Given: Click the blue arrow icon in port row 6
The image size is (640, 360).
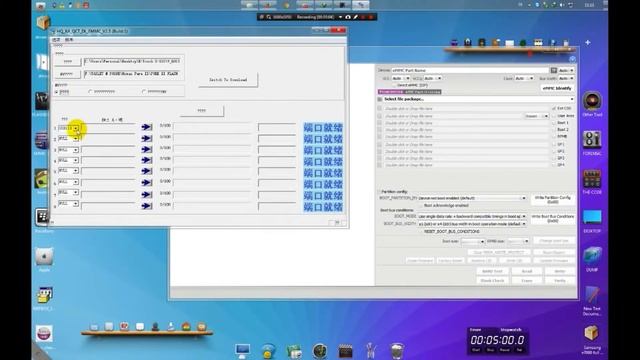Looking at the screenshot, I should pos(147,182).
